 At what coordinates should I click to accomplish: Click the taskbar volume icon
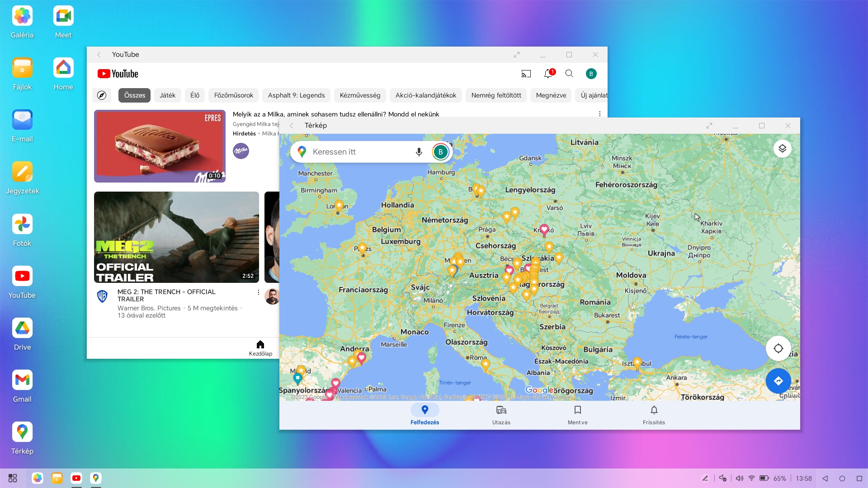click(739, 478)
